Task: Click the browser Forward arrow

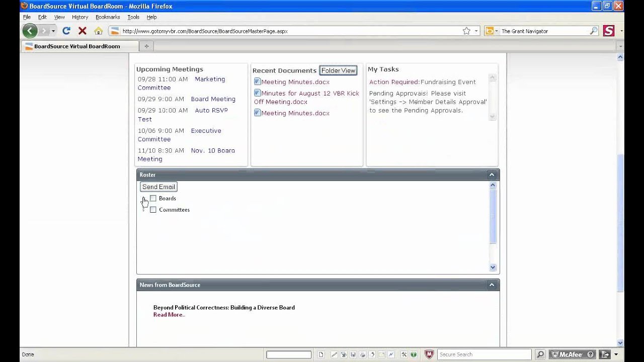Action: pyautogui.click(x=44, y=31)
